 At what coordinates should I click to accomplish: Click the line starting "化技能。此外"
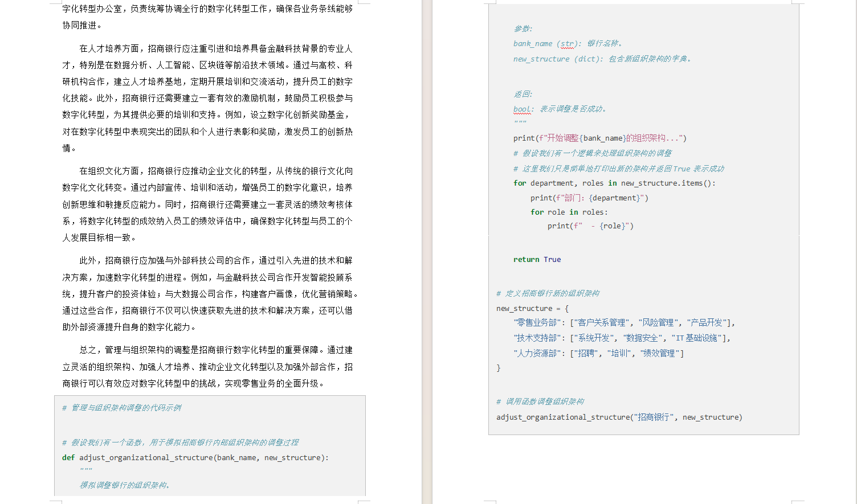pos(207,98)
